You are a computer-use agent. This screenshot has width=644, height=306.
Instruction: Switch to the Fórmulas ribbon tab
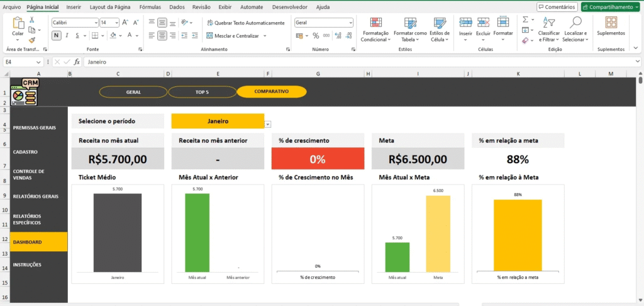tap(150, 7)
